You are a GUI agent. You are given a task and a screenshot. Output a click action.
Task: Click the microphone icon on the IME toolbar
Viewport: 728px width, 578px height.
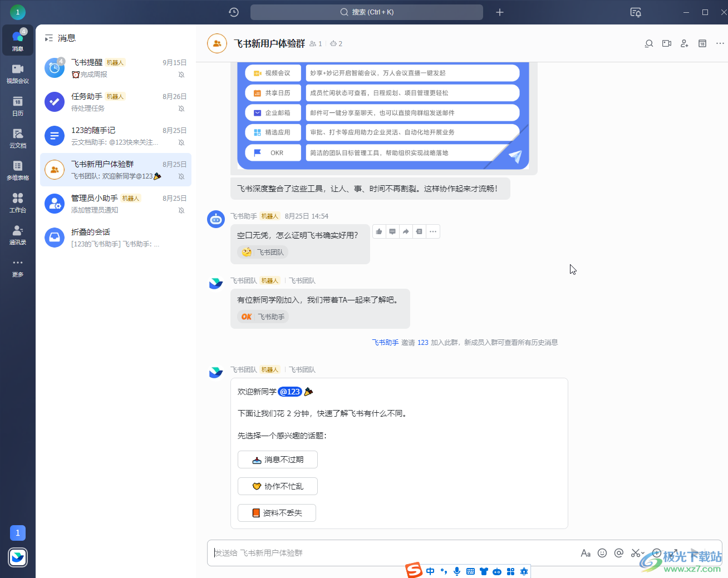click(457, 571)
